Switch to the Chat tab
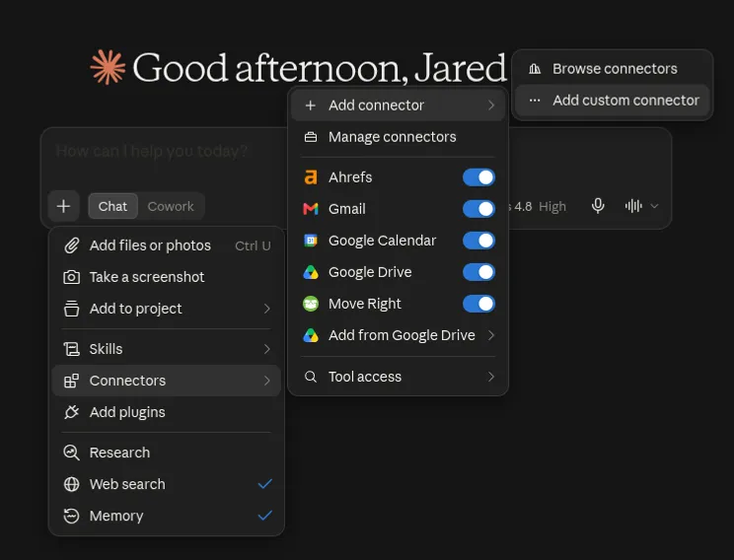The height and width of the screenshot is (560, 734). [x=112, y=206]
